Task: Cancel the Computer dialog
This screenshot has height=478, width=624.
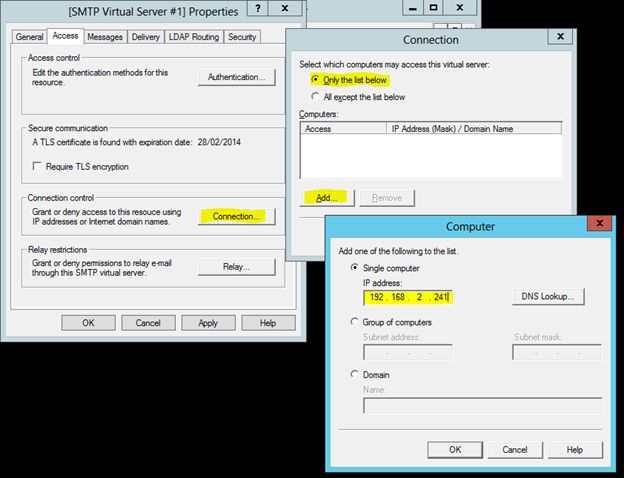Action: pyautogui.click(x=515, y=450)
